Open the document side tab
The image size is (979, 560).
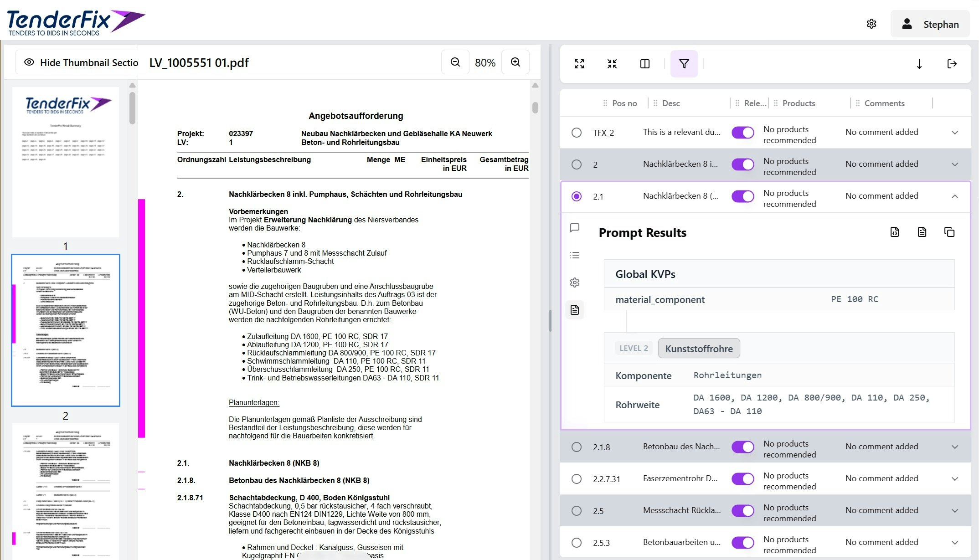(x=575, y=310)
